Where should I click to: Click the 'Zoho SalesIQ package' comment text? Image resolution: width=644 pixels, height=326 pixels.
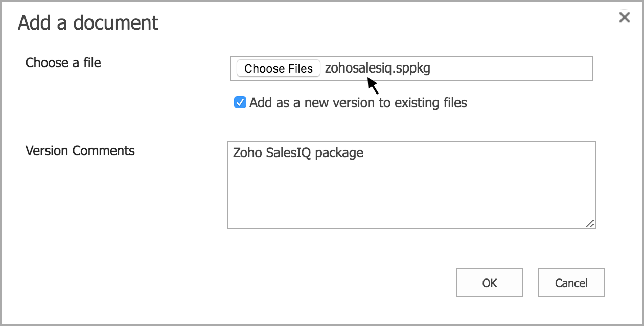tap(298, 153)
